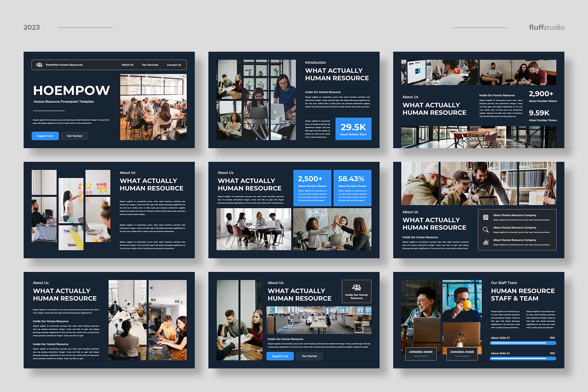Click the HoemPow logo icon in navbar
Image resolution: width=588 pixels, height=392 pixels.
click(x=39, y=65)
